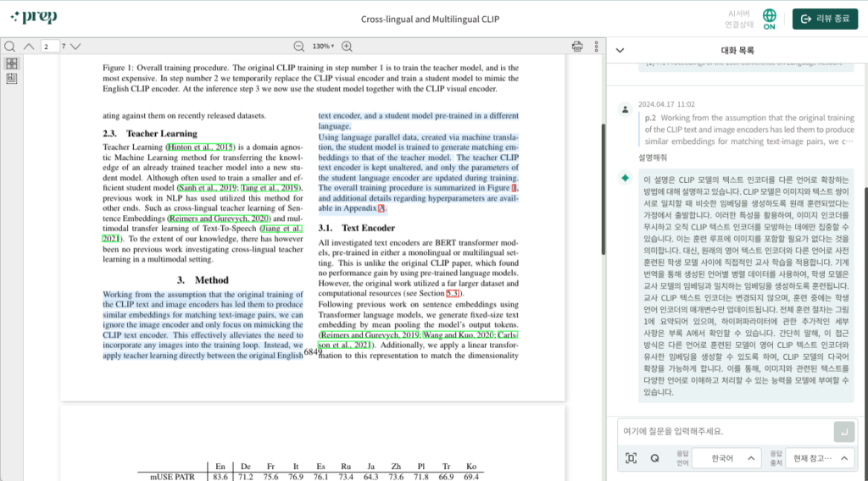Click the PDF viewer vertical scrollbar
Screen dimensions: 868x481
click(x=604, y=188)
